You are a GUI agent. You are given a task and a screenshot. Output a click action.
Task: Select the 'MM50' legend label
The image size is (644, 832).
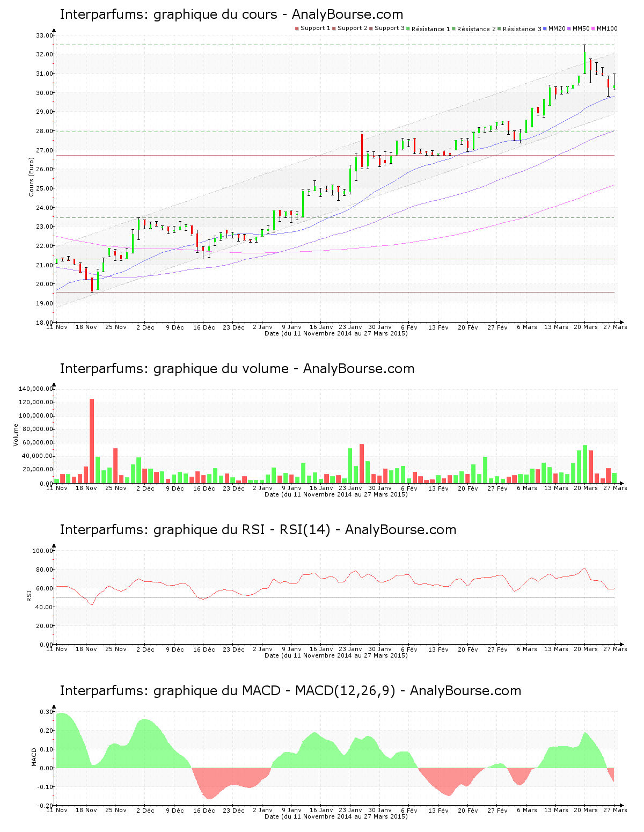581,28
